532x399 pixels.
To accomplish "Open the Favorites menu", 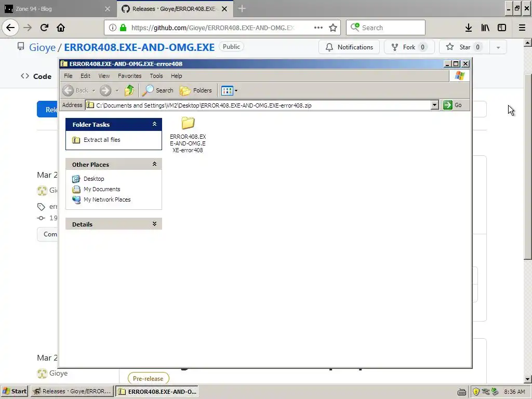I will pyautogui.click(x=129, y=76).
